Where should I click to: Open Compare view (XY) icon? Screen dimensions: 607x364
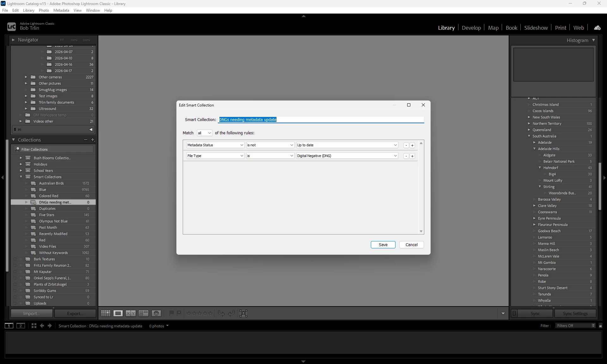tap(131, 313)
